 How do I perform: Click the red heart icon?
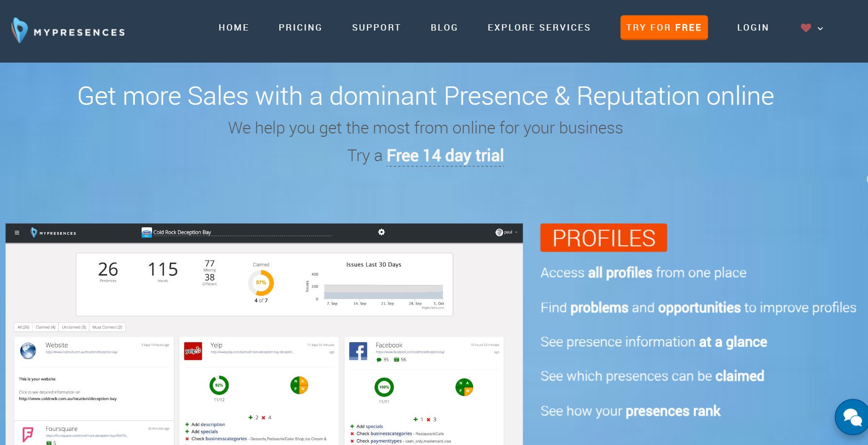click(x=806, y=28)
